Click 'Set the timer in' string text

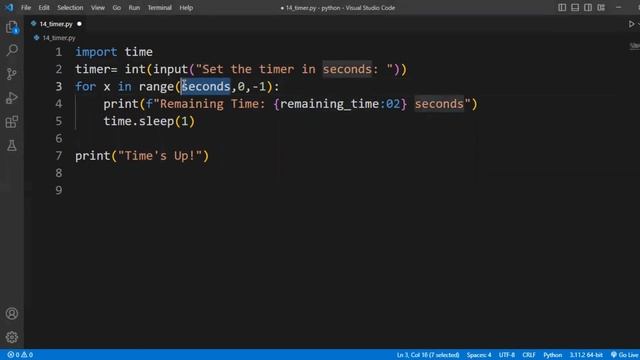coord(259,69)
